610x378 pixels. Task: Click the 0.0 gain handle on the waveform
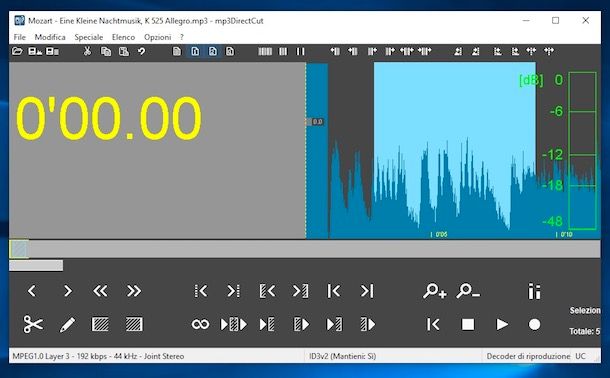pos(316,122)
